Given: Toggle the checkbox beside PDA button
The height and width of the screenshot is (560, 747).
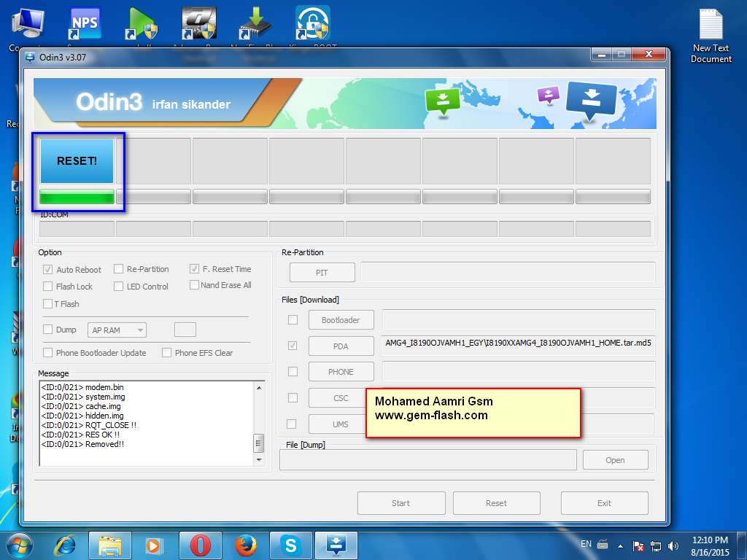Looking at the screenshot, I should (x=293, y=346).
